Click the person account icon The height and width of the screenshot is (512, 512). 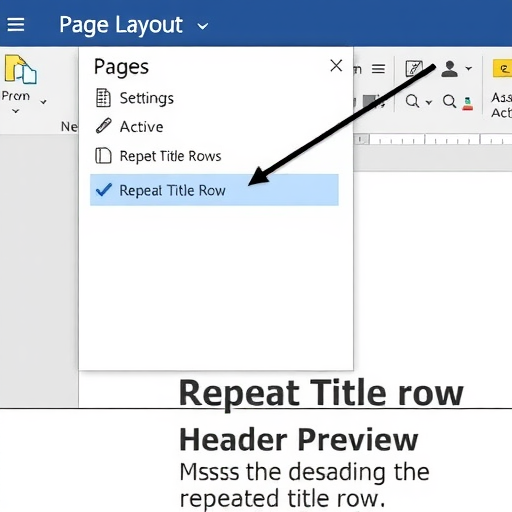449,69
